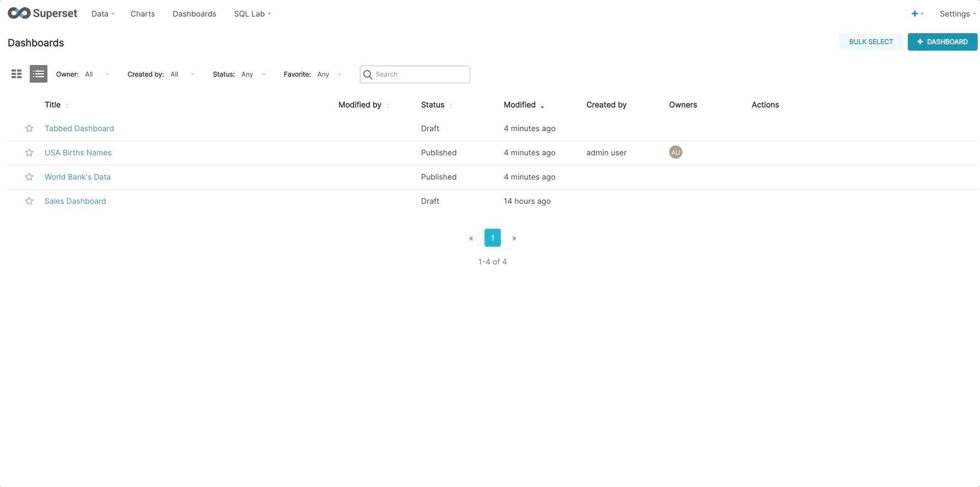Favorite the Tabbed Dashboard star
Screen dimensions: 980x487
click(x=29, y=128)
